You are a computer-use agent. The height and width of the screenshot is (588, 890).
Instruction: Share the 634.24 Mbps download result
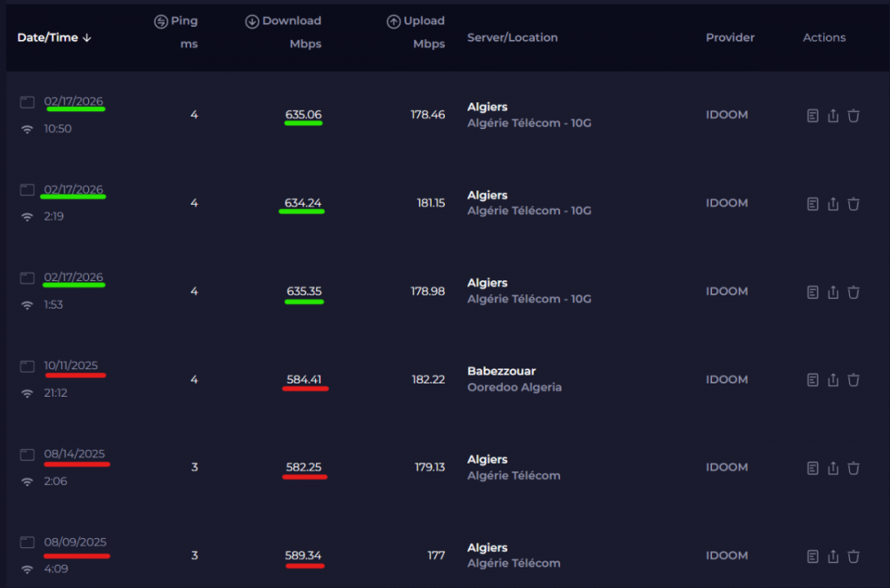pyautogui.click(x=833, y=204)
